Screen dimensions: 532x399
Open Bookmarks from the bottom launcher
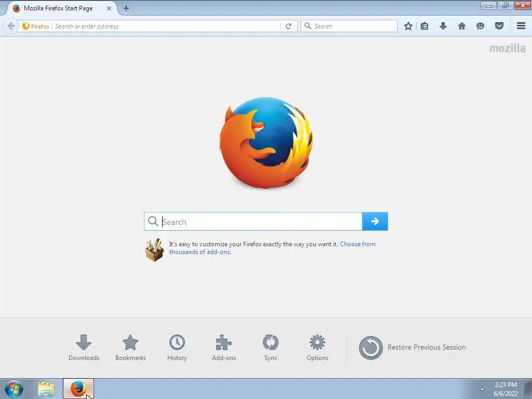coord(130,348)
